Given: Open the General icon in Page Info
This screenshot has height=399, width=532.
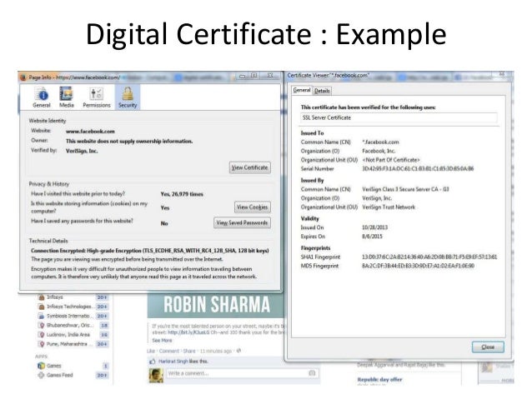Looking at the screenshot, I should pyautogui.click(x=42, y=97).
